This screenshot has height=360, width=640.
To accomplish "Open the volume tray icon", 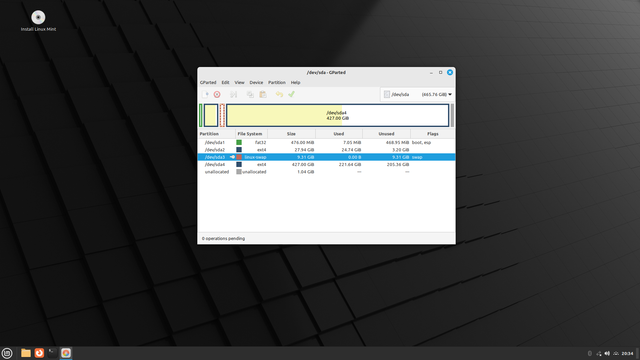I will (x=607, y=353).
